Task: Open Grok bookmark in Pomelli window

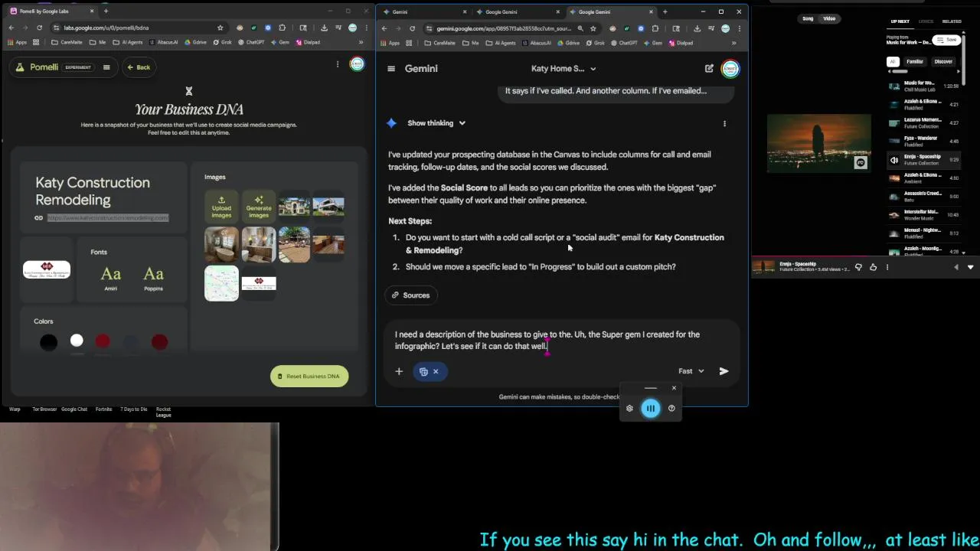Action: [223, 42]
